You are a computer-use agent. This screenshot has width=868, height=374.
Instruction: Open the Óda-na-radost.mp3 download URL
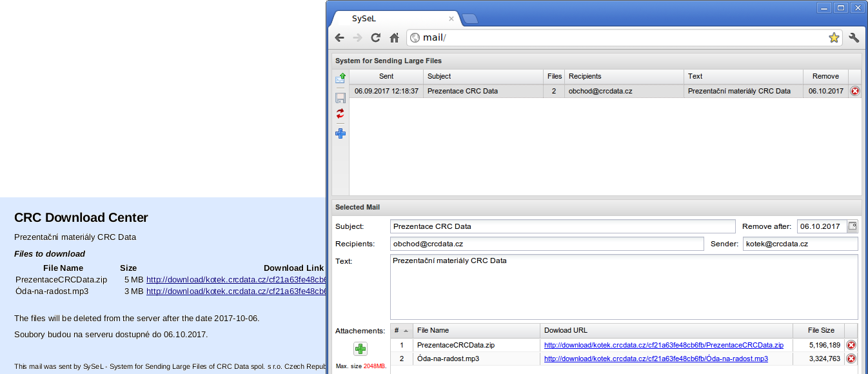pos(656,359)
